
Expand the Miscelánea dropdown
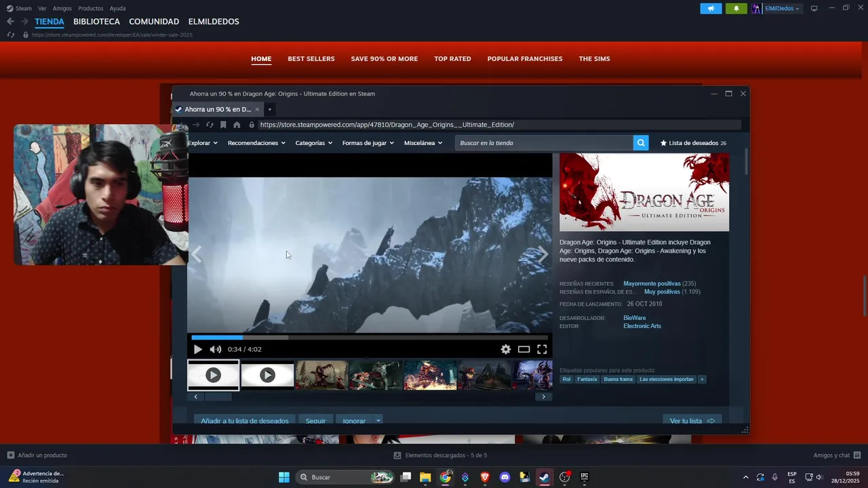pyautogui.click(x=423, y=143)
